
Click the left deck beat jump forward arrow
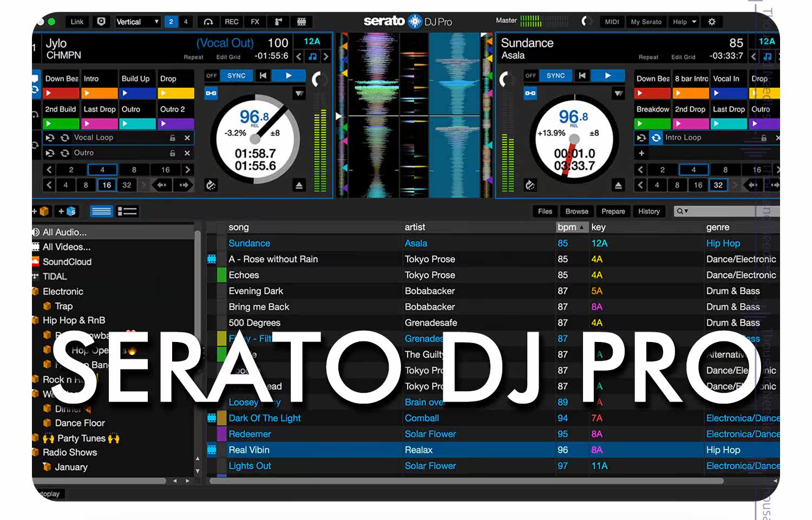coord(184,185)
